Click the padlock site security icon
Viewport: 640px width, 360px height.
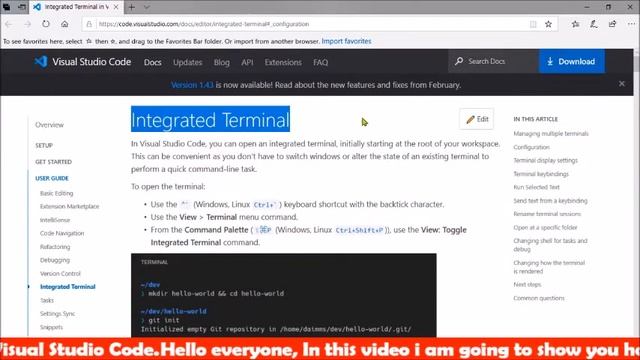click(x=89, y=24)
